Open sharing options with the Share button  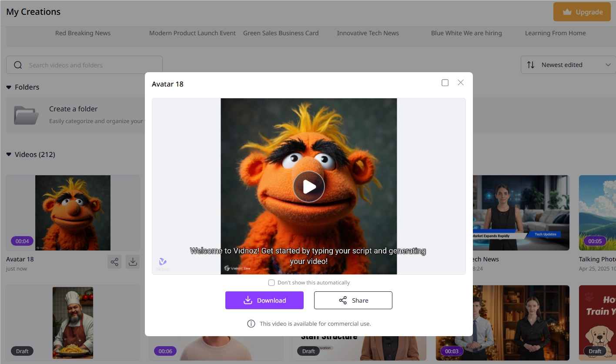pyautogui.click(x=353, y=300)
